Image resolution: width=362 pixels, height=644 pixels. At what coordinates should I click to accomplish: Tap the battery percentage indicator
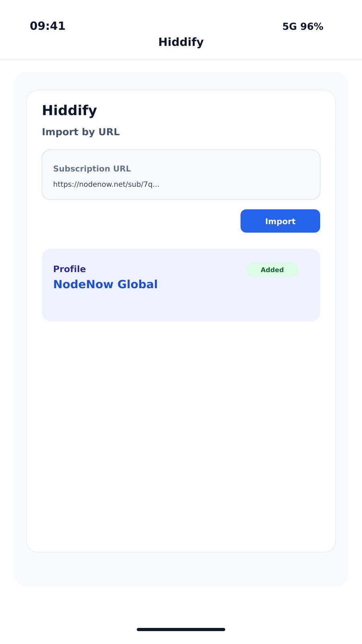click(313, 27)
